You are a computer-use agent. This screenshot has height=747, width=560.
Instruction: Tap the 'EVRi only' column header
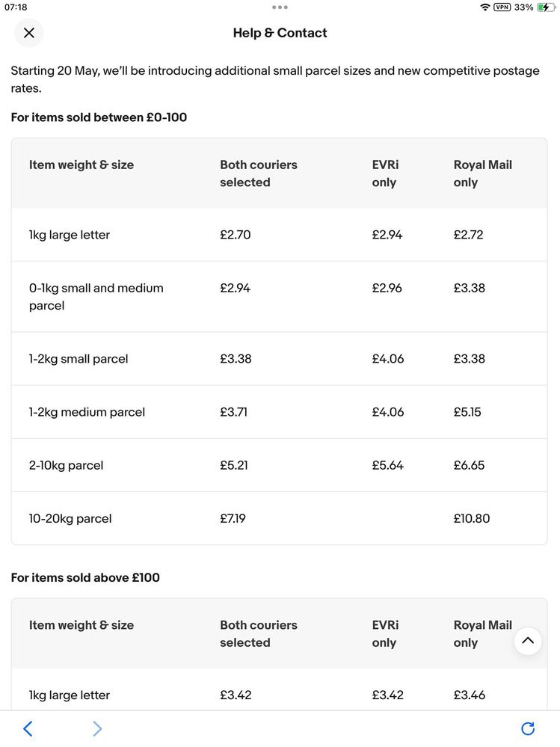(386, 173)
